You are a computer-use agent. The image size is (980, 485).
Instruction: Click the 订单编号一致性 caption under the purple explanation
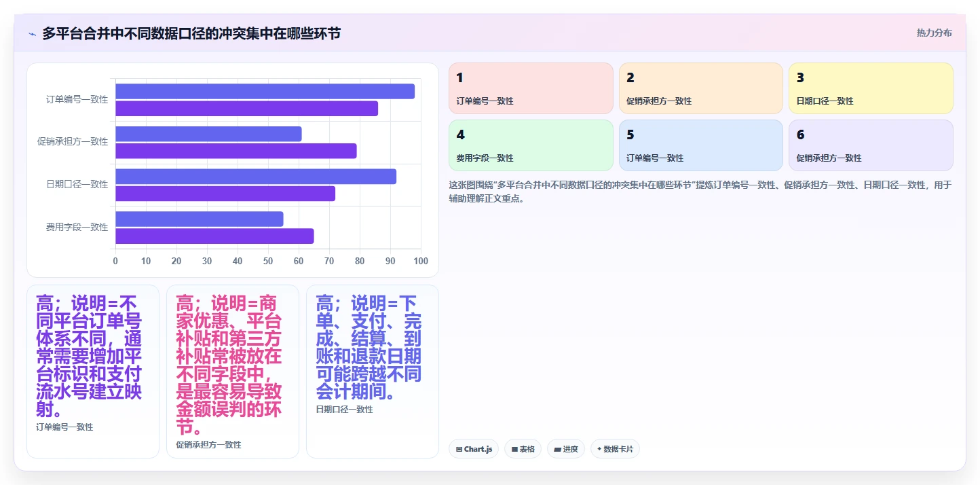64,427
